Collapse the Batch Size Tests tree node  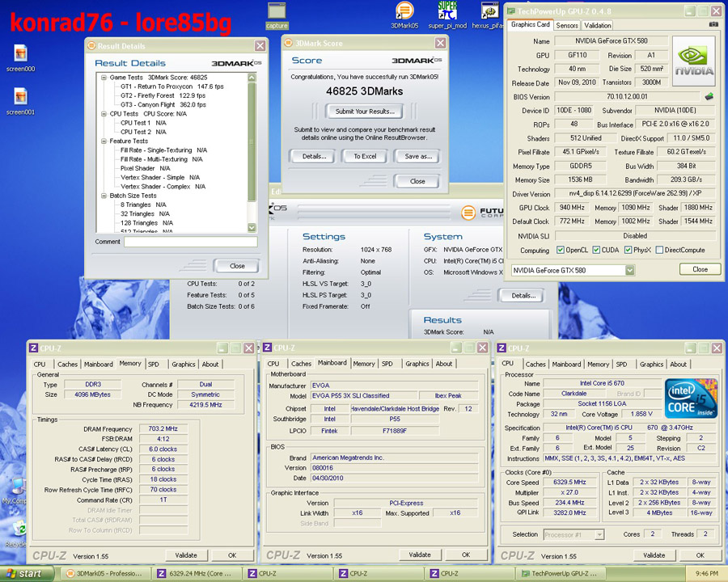pos(104,196)
